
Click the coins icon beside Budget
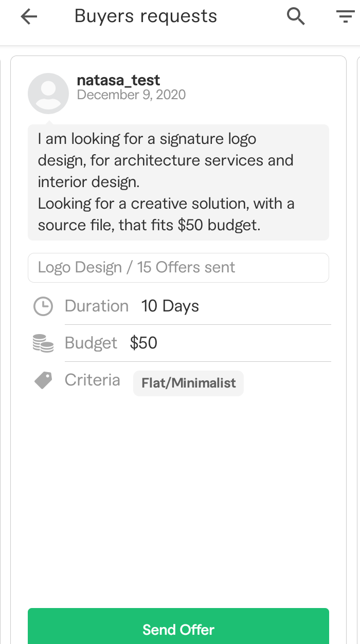[x=43, y=343]
